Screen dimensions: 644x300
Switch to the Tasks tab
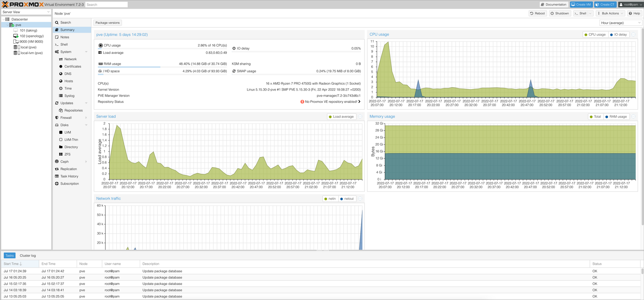tap(10, 256)
